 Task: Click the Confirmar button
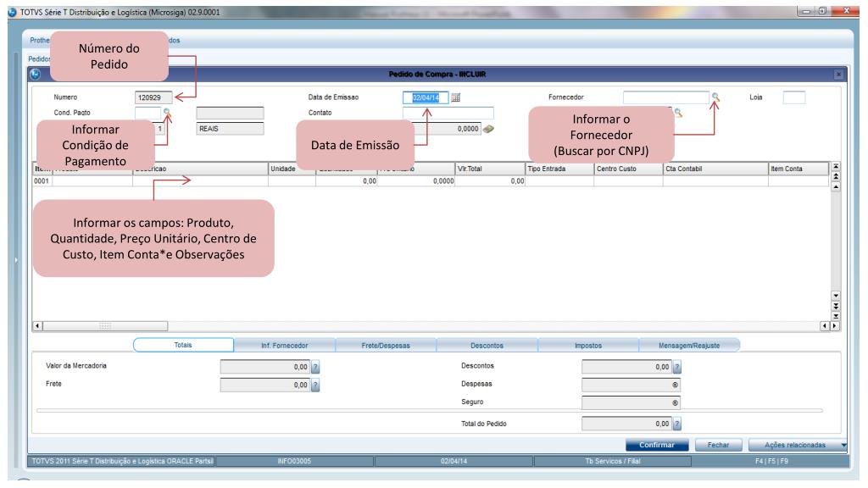(657, 445)
